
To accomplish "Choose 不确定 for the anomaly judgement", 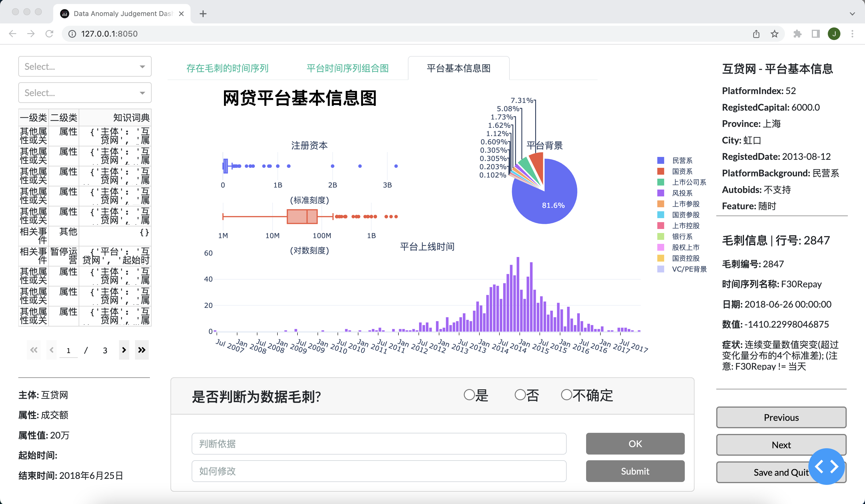I will [566, 395].
